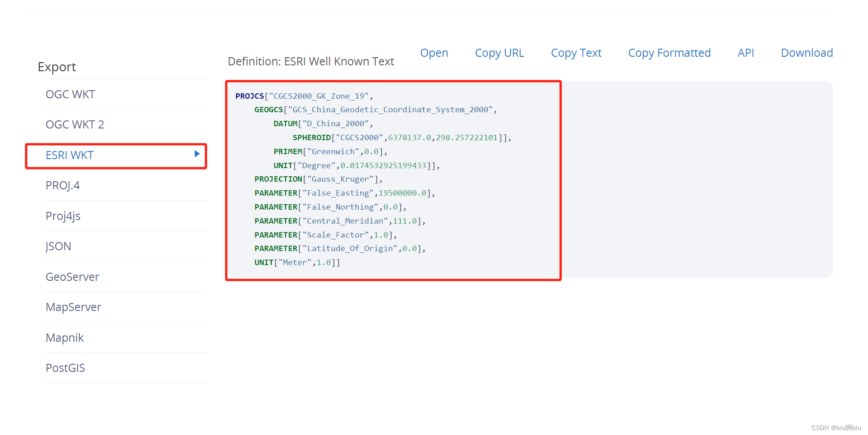Open the Proj4js definition
Image resolution: width=868 pixels, height=435 pixels.
[63, 216]
